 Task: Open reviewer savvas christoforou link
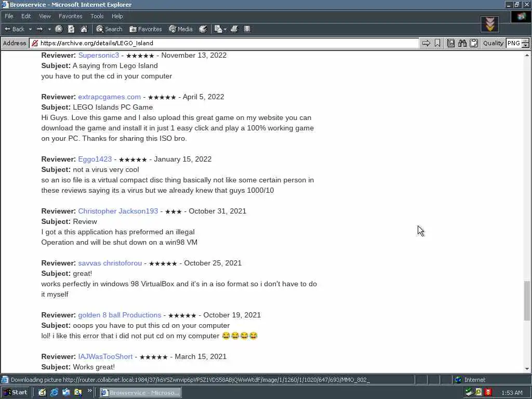pyautogui.click(x=110, y=263)
